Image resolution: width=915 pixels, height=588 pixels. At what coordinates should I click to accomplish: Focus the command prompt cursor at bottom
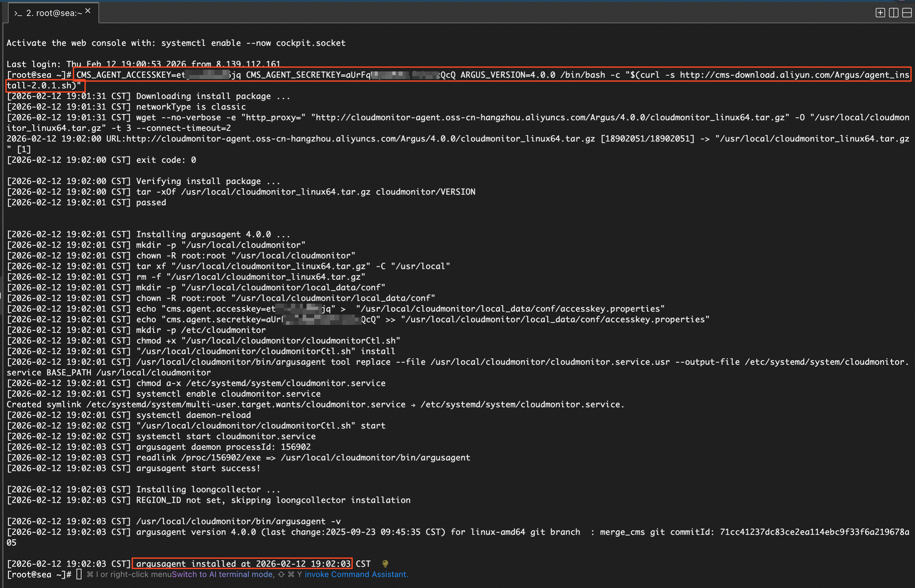point(79,574)
